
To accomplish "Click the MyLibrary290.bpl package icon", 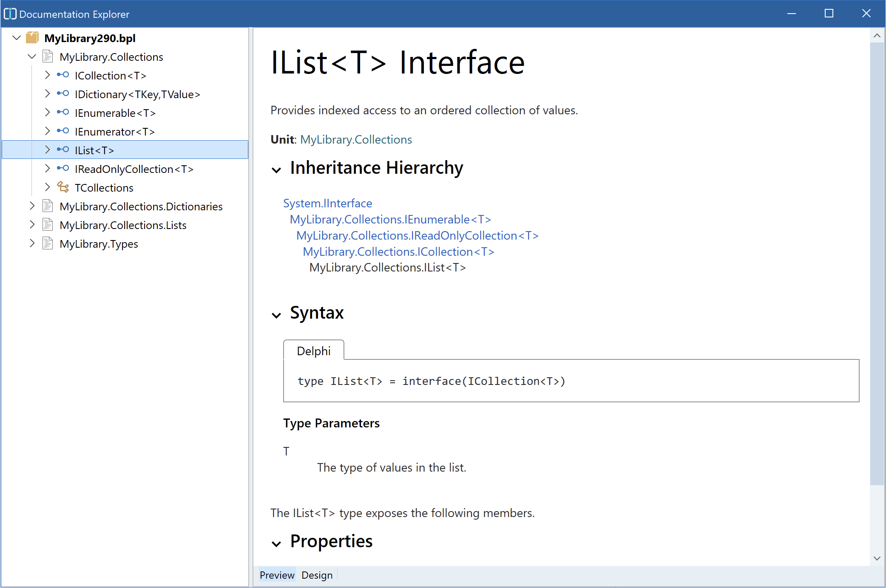I will click(32, 38).
